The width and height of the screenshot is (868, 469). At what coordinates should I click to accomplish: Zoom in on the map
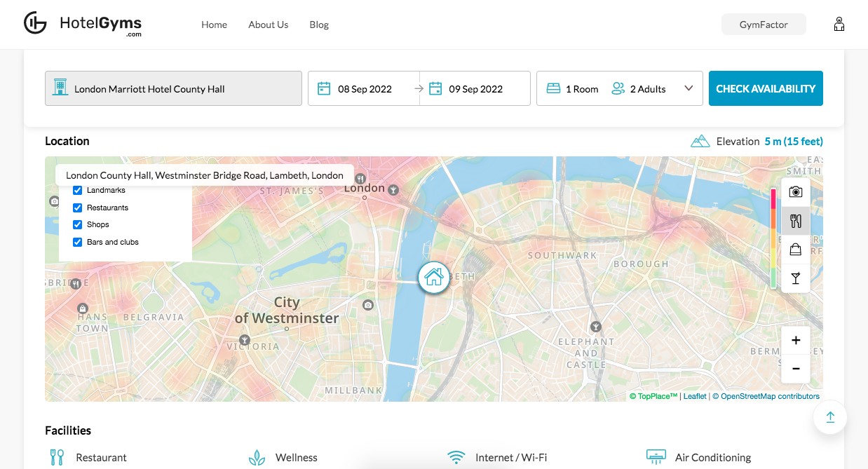796,341
